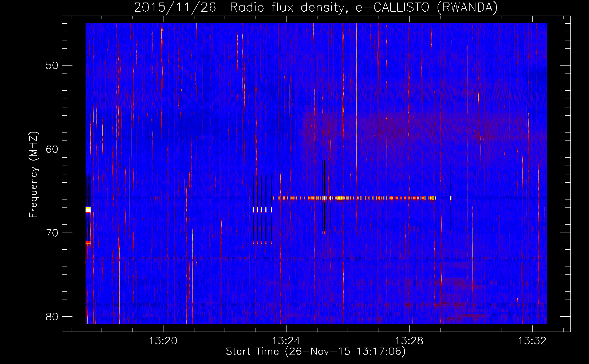
Task: Click the "Frequency (MHZ)" y-axis label
Action: [x=33, y=175]
